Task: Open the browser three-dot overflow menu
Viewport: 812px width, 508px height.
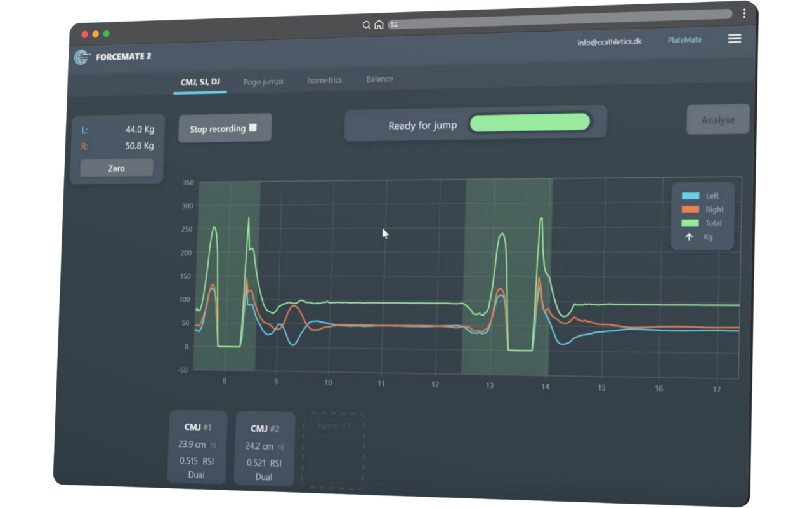Action: click(x=743, y=13)
